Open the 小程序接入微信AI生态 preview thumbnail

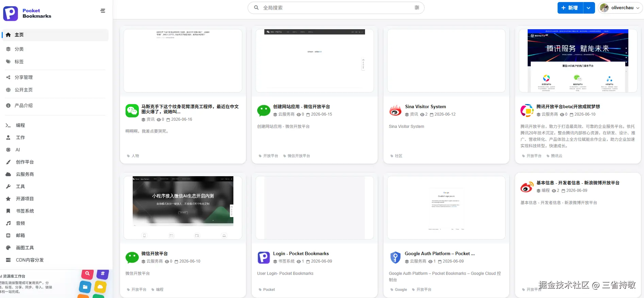(x=183, y=208)
